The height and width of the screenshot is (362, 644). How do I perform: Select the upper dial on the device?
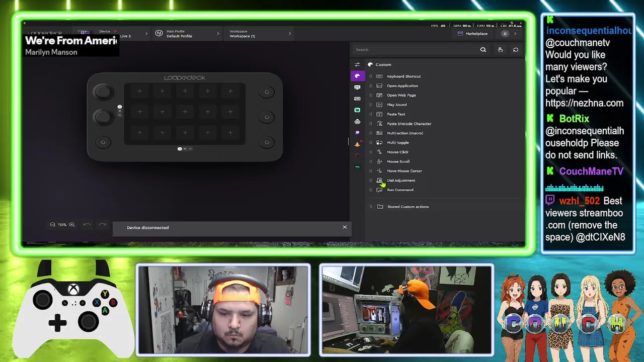click(103, 92)
